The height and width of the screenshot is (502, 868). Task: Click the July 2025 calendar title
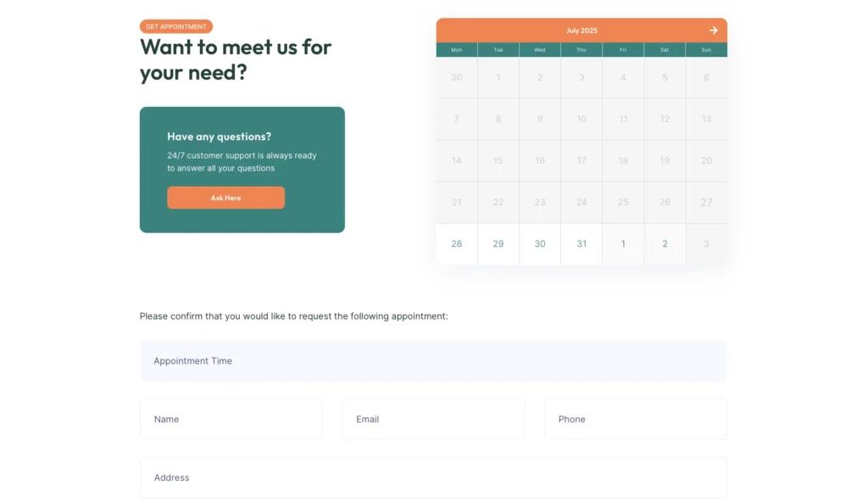click(581, 31)
